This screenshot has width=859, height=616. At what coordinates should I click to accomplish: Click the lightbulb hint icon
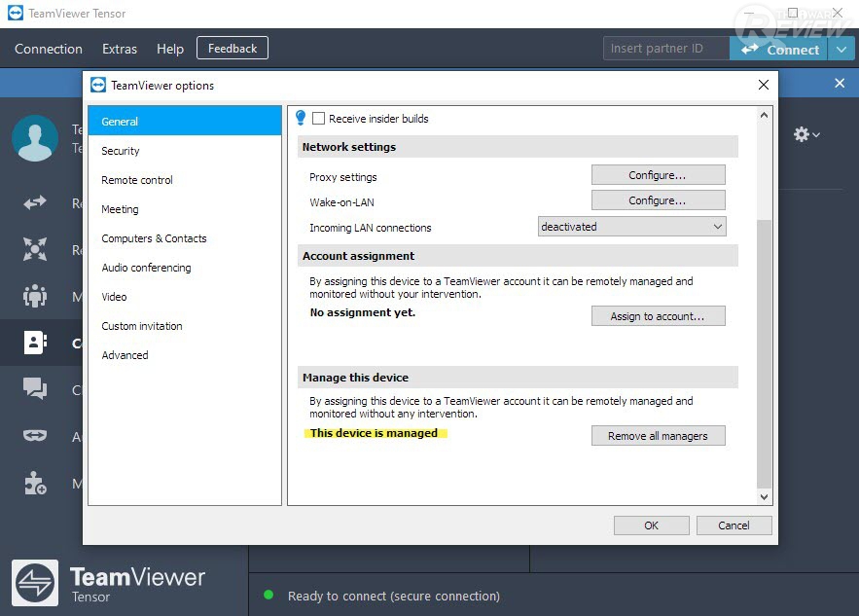301,118
